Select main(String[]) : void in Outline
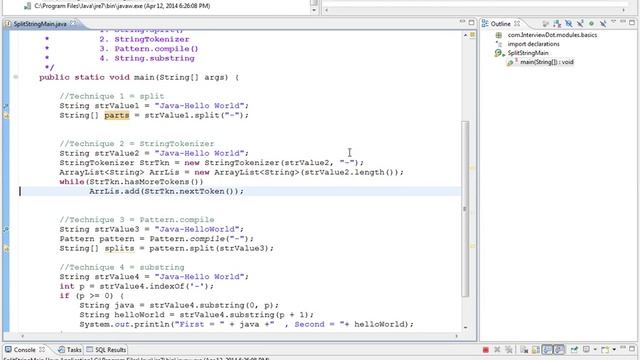This screenshot has width=640, height=360. pyautogui.click(x=547, y=62)
